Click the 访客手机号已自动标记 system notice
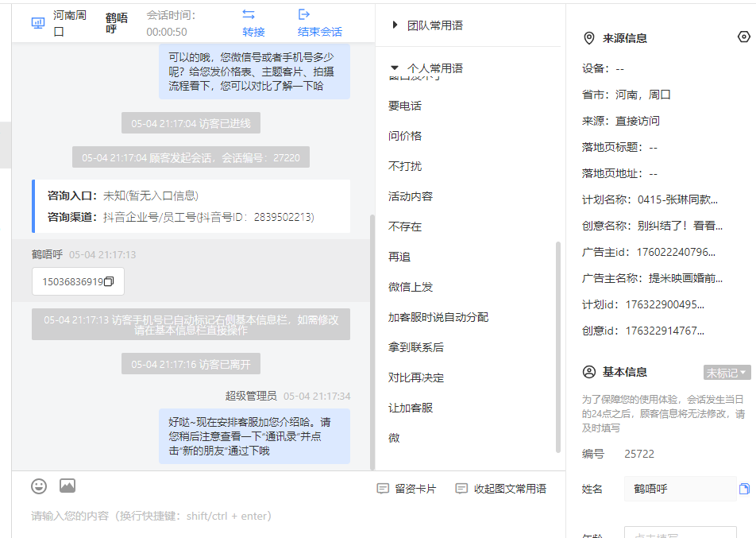 (x=191, y=325)
